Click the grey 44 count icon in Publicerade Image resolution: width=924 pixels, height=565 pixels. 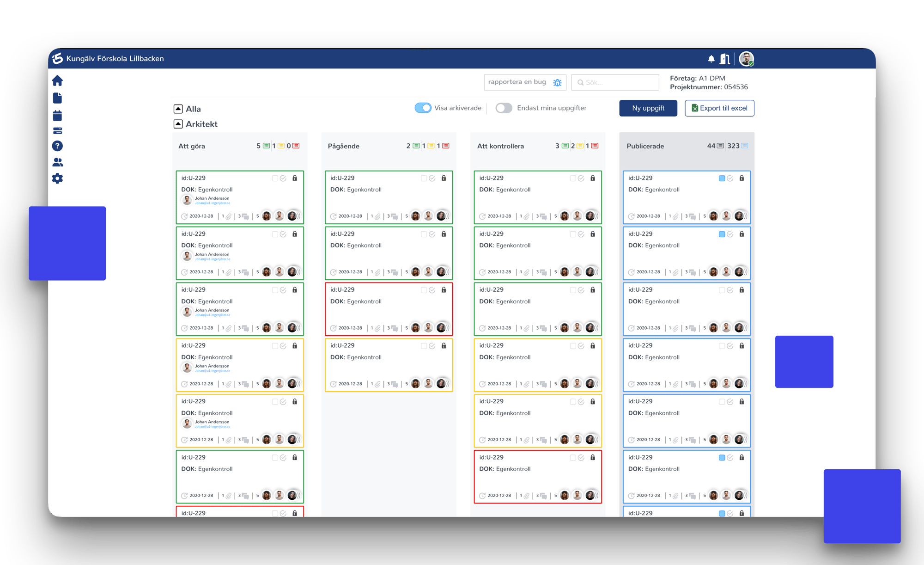720,146
